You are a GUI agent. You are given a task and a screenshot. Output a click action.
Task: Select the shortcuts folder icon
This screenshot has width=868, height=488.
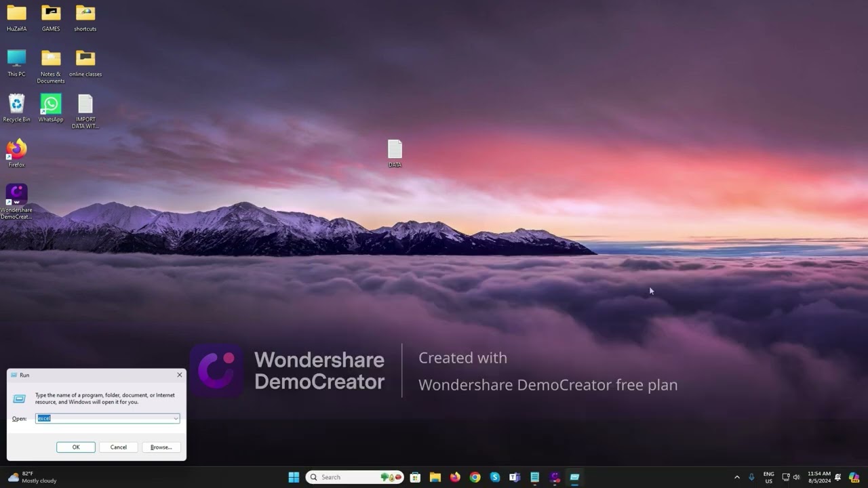click(x=85, y=18)
